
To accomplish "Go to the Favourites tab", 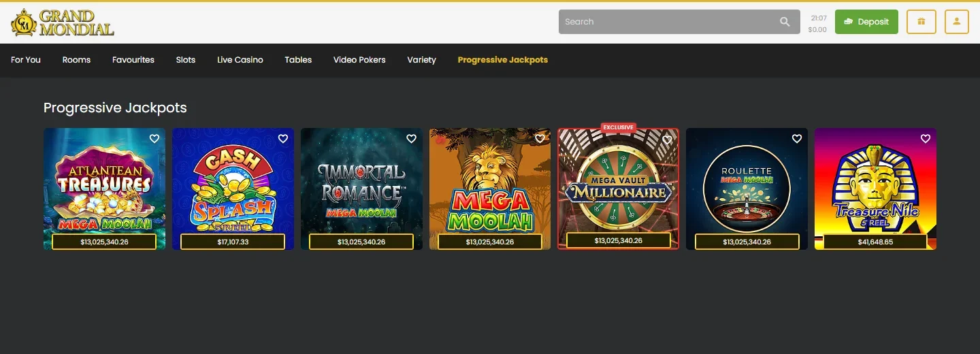I will 133,60.
